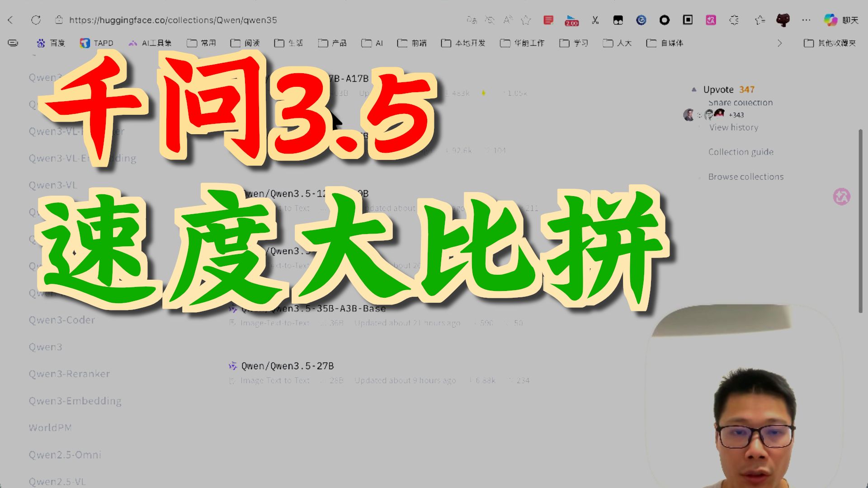This screenshot has height=488, width=868.
Task: Click the tracking prevention eye icon
Action: (x=490, y=20)
